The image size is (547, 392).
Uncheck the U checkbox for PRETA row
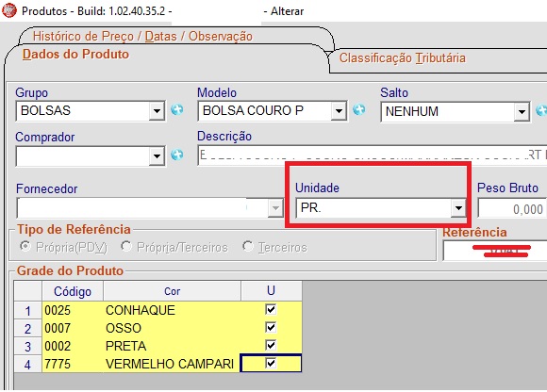pyautogui.click(x=271, y=345)
